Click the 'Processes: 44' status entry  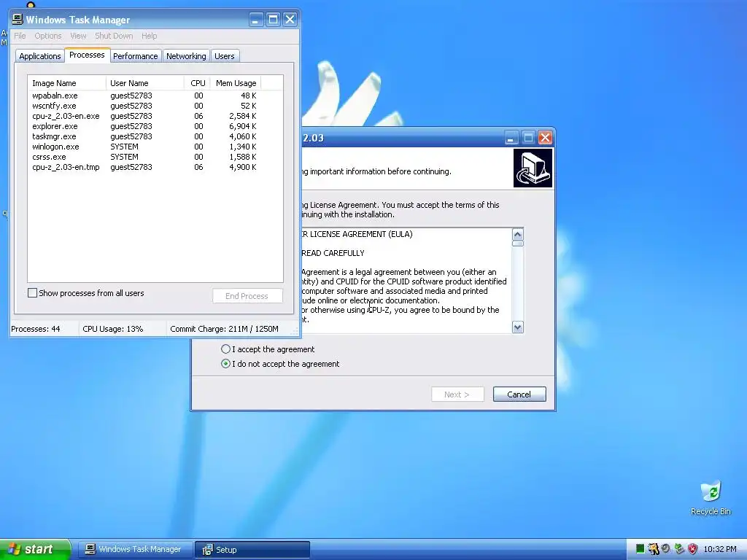[36, 329]
